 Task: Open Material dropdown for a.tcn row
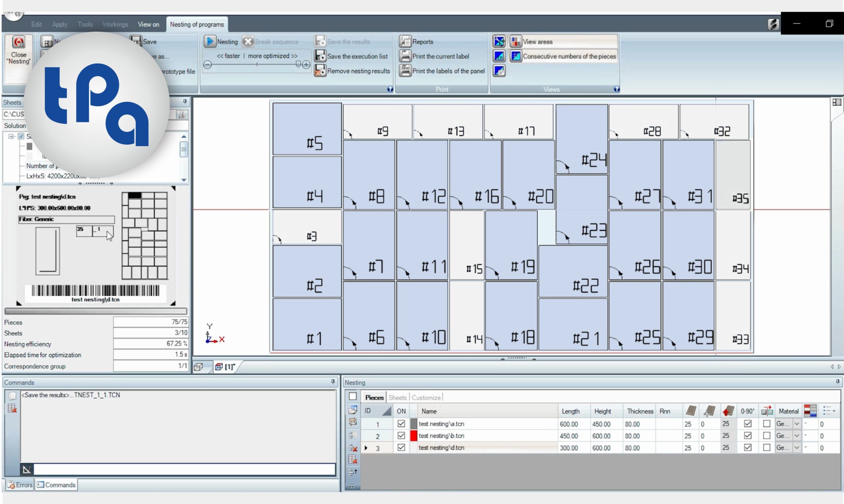pos(797,424)
